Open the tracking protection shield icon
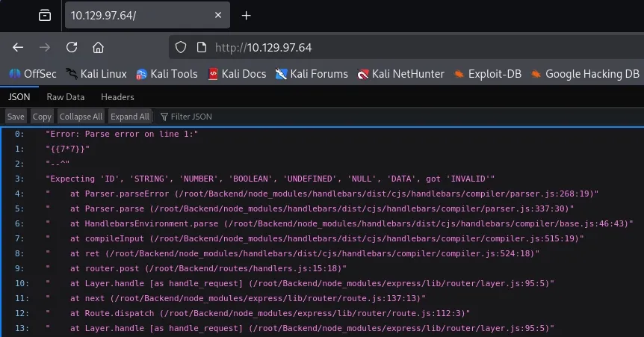 (181, 47)
